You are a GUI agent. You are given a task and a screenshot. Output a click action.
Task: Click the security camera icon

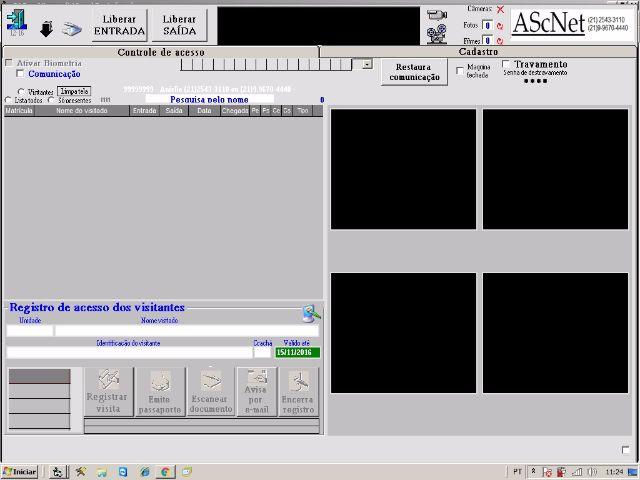[437, 15]
